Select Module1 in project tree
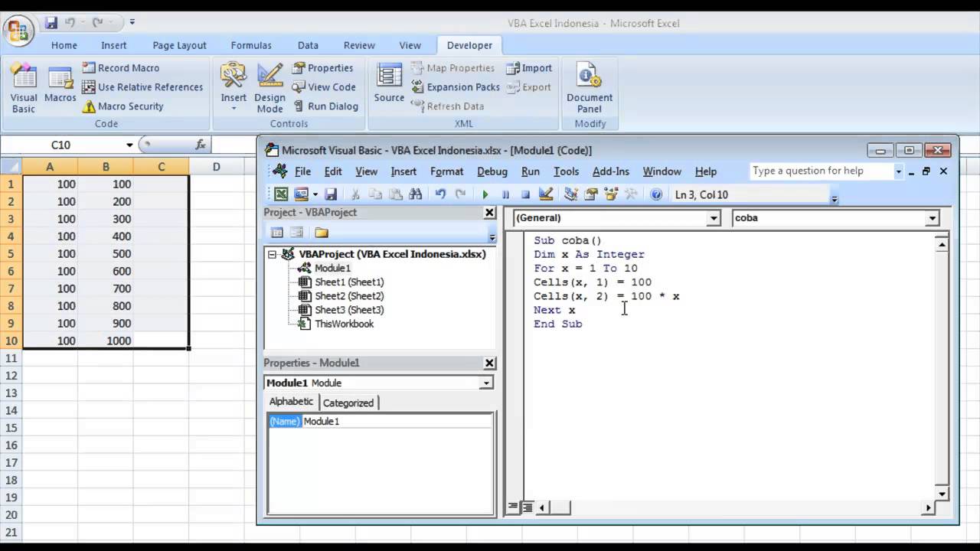Screen dimensions: 980x551 332,268
